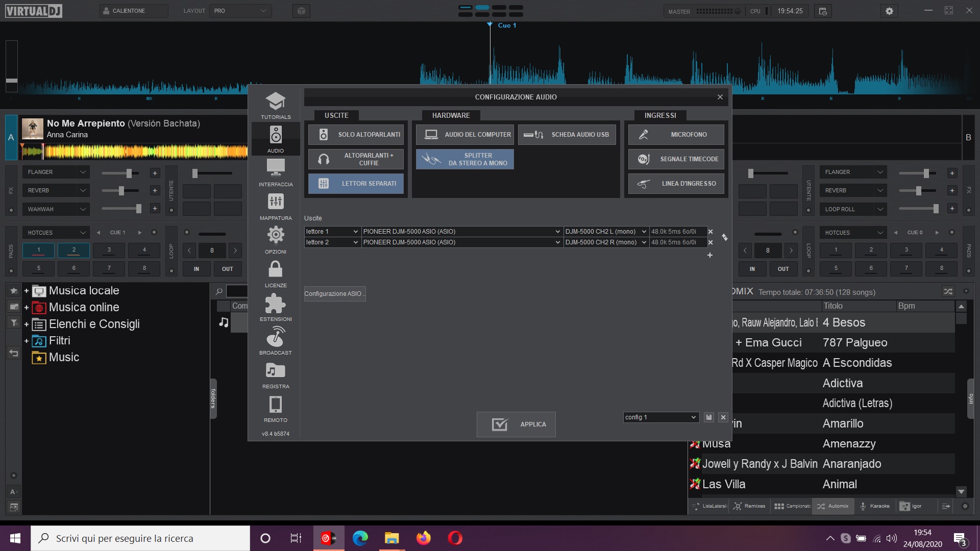
Task: Switch to the HARDWARE tab
Action: (451, 115)
